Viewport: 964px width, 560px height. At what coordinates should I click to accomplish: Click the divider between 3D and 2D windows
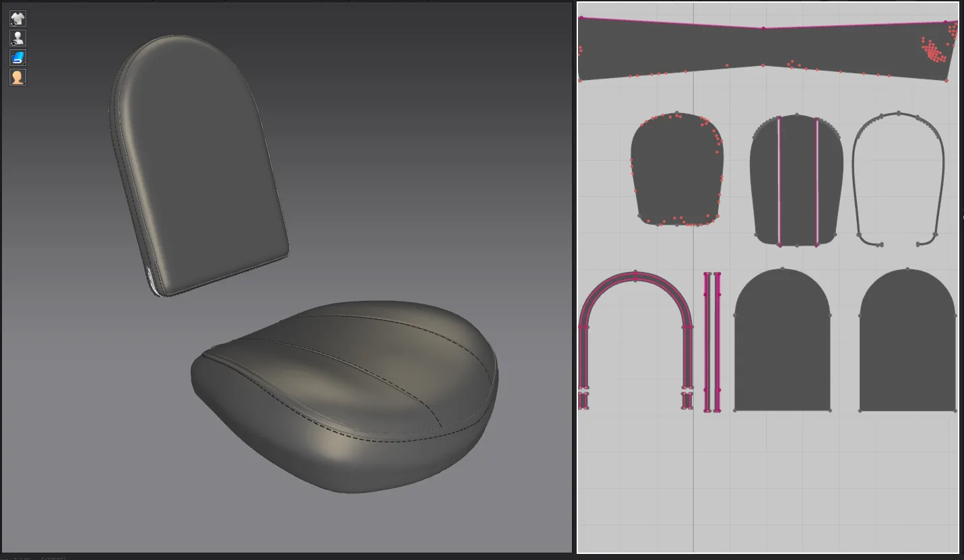coord(575,277)
